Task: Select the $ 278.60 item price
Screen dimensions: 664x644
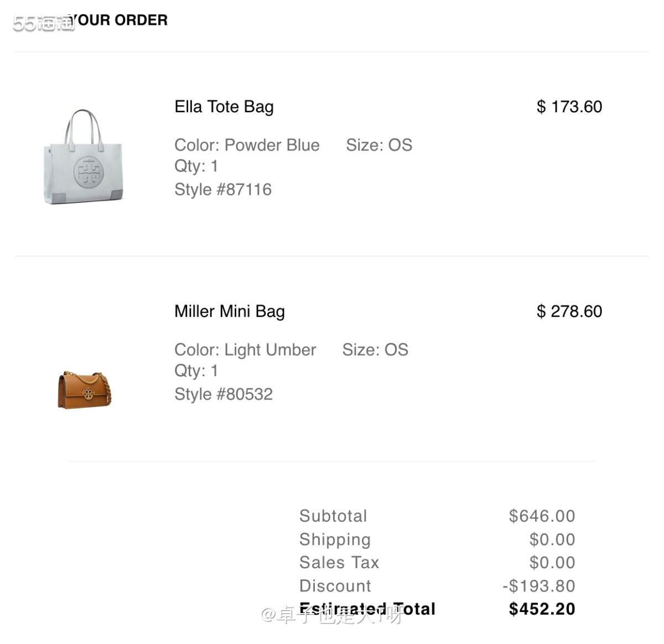Action: coord(569,311)
